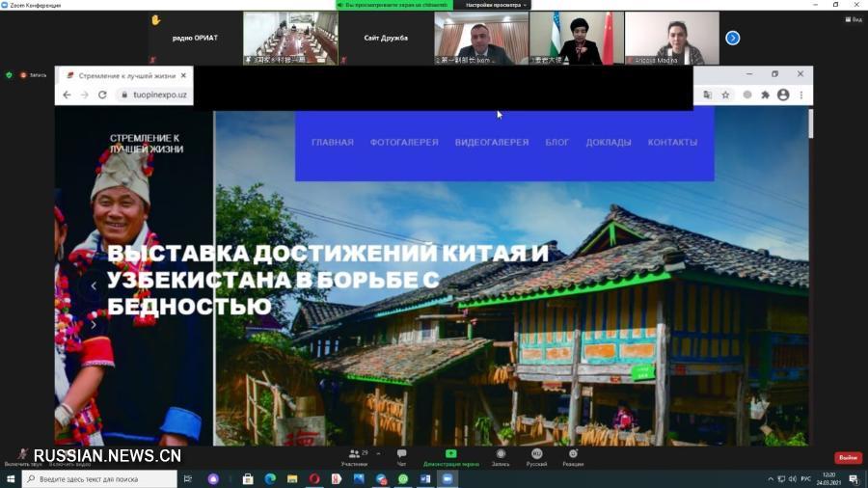Open the Zoom Chat panel
Image resolution: width=868 pixels, height=488 pixels.
[x=401, y=456]
